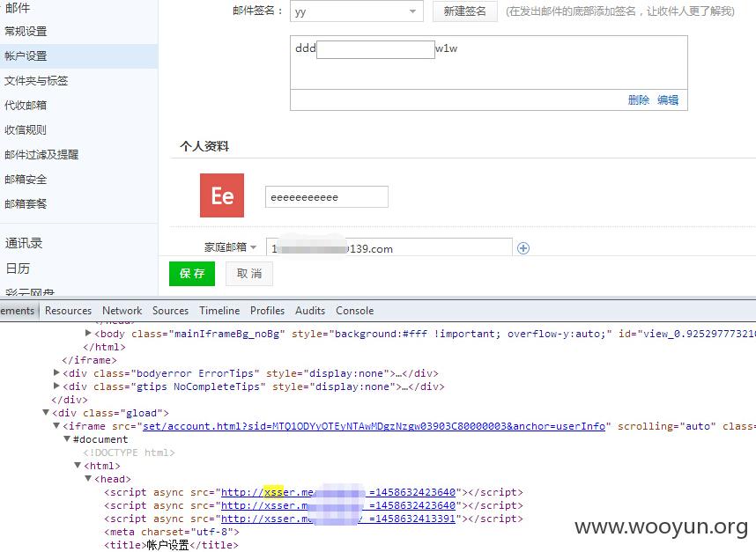Screen dimensions: 756x552
Task: Select the closing /iframe tag line
Action: click(x=89, y=360)
